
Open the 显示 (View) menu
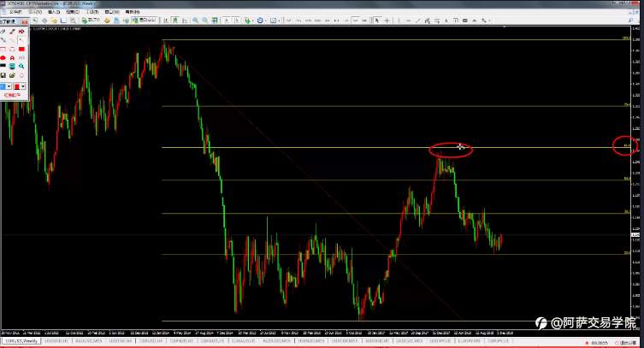(x=35, y=12)
